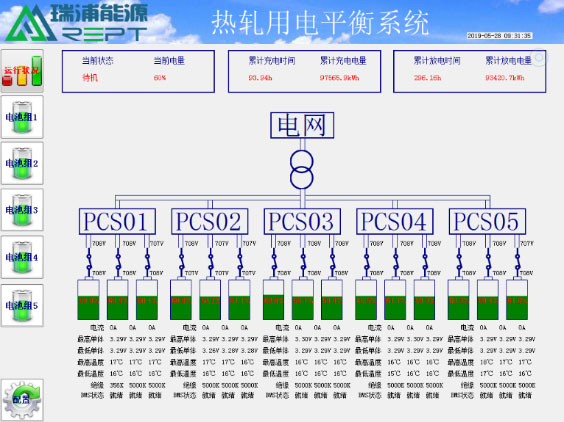Click the transformer symbol below 电网
The image size is (564, 422).
click(x=302, y=169)
